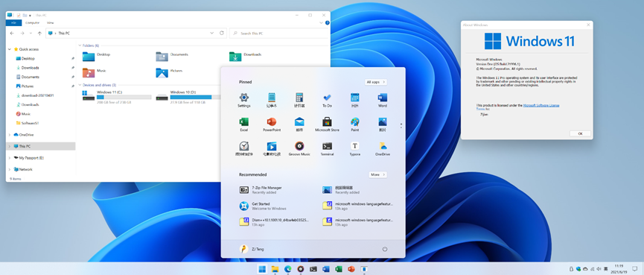Collapse the Folders section header
The width and height of the screenshot is (644, 275).
click(80, 45)
